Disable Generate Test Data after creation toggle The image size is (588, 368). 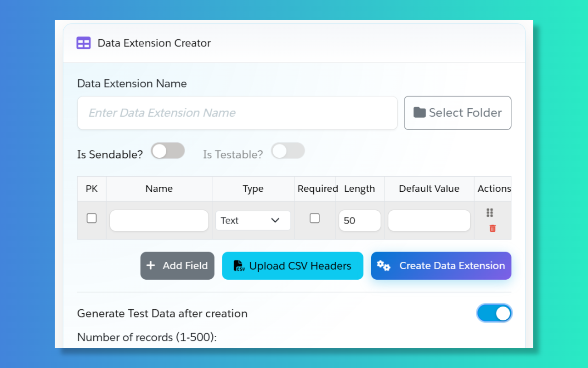pyautogui.click(x=494, y=313)
